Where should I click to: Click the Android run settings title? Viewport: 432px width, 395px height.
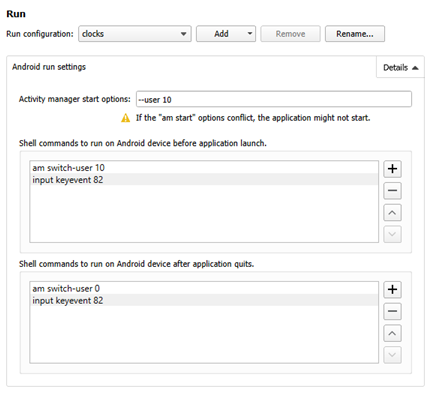click(49, 67)
